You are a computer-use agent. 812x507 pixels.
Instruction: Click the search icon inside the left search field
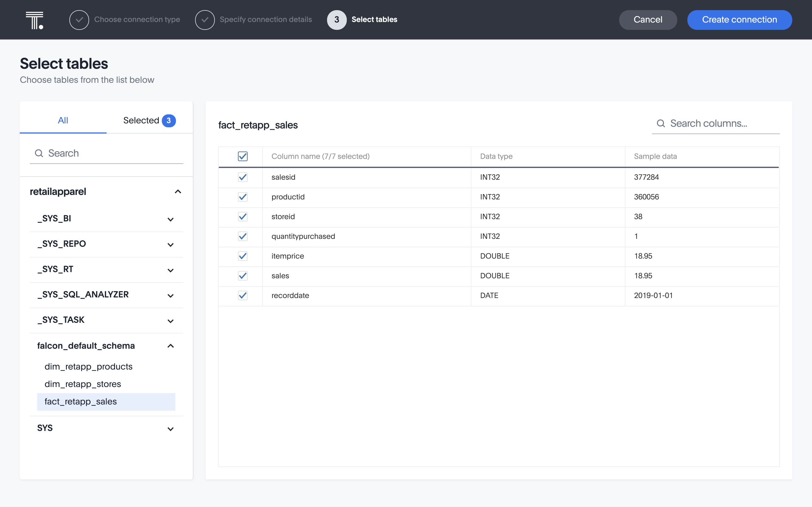click(39, 153)
